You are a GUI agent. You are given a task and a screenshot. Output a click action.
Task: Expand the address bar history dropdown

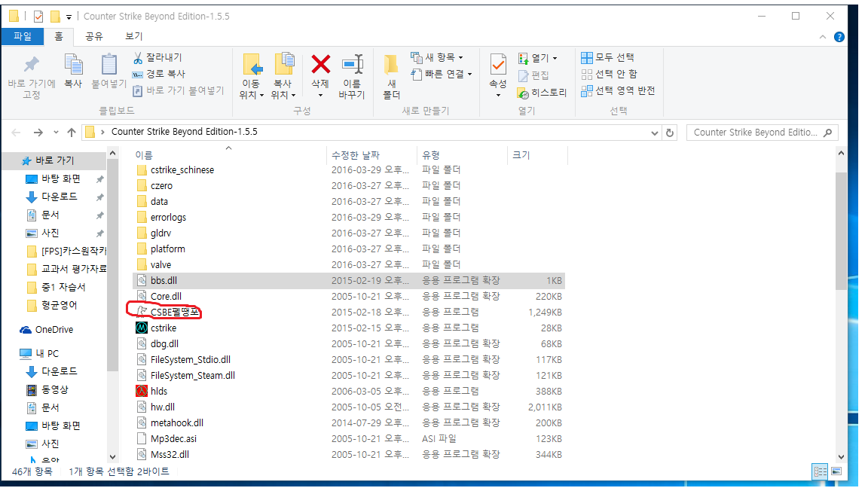[x=654, y=133]
